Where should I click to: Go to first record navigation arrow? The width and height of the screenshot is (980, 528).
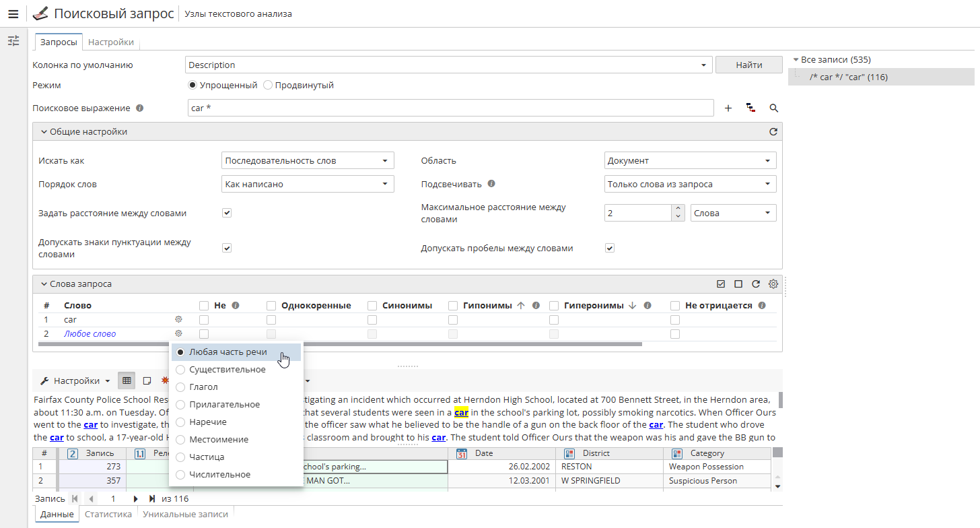tap(74, 499)
